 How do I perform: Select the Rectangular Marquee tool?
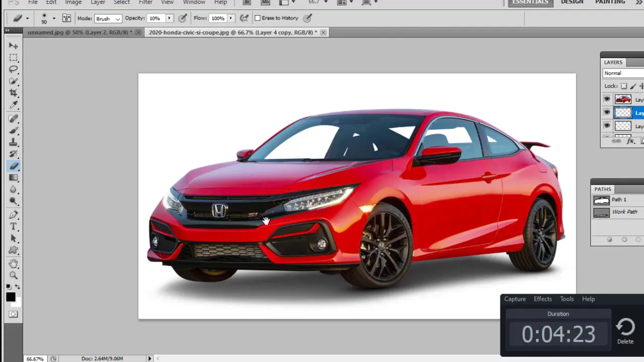pos(14,57)
